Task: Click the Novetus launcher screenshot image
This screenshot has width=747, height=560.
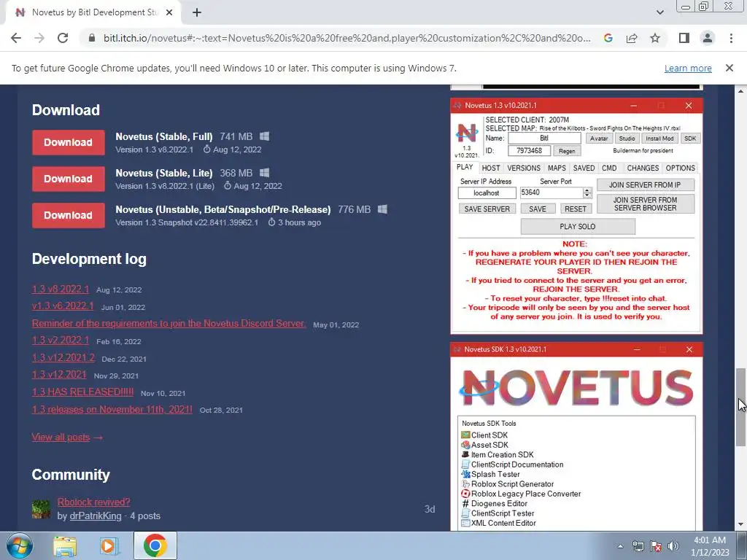Action: 576,216
